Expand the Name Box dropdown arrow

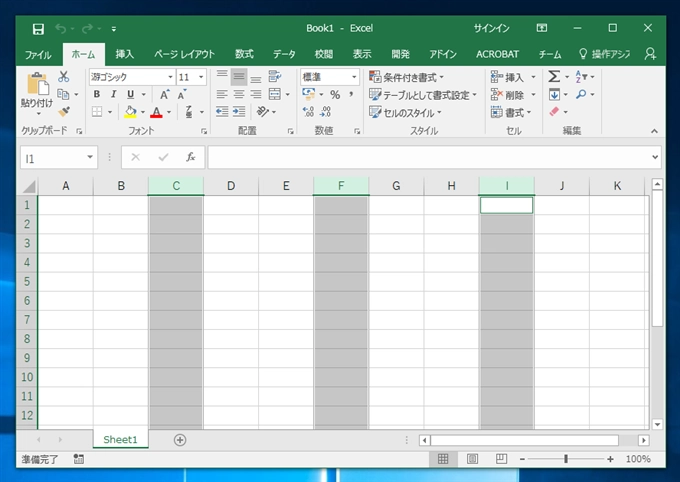pos(90,157)
